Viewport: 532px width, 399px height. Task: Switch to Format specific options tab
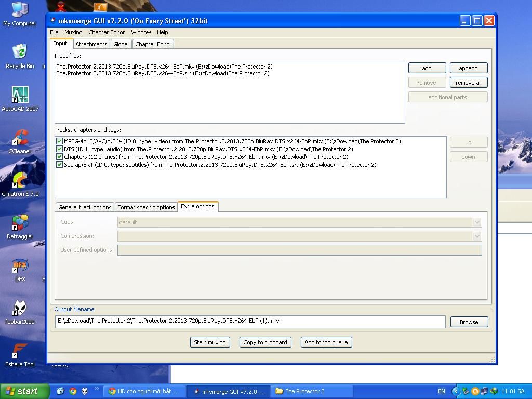(146, 207)
